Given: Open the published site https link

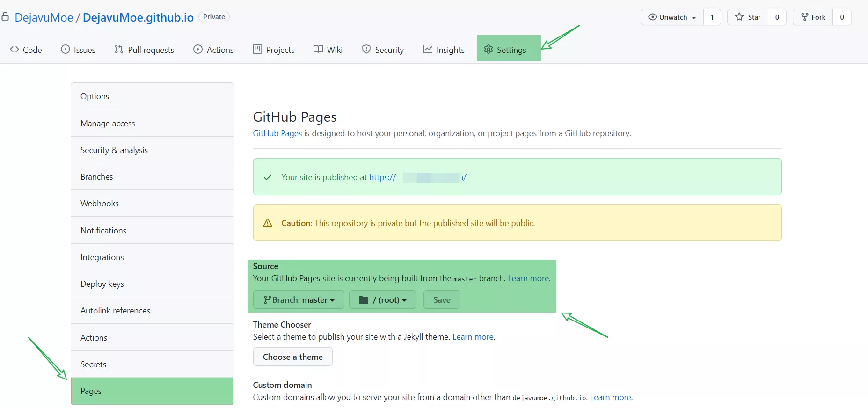Looking at the screenshot, I should coord(382,177).
